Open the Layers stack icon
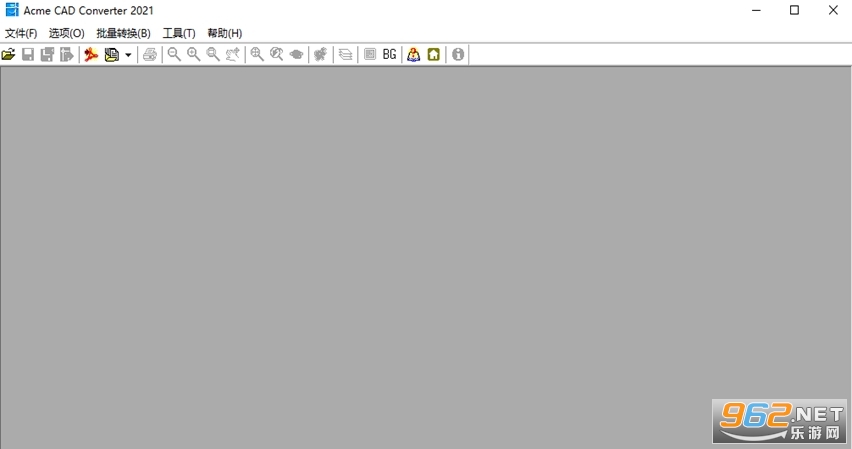852x449 pixels. click(x=345, y=54)
